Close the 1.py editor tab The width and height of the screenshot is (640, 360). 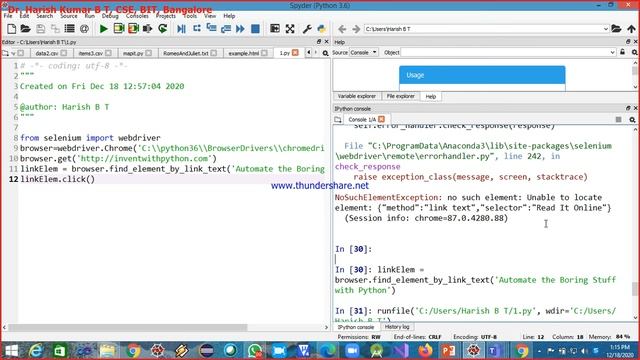(295, 53)
